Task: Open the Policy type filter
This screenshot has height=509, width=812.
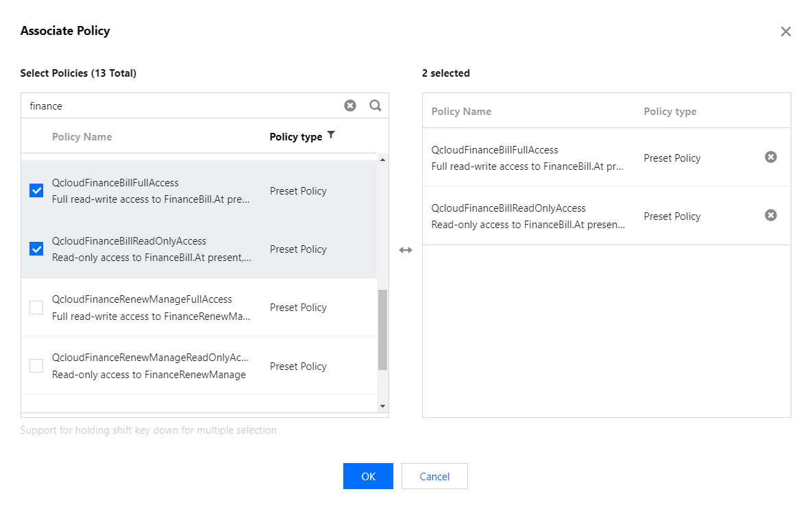Action: (x=331, y=135)
